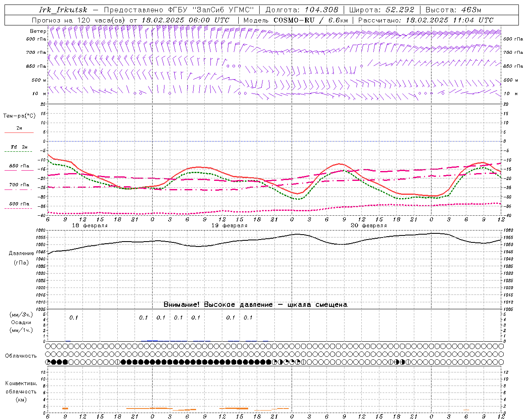Click the elevation value "Высота: 463м"
The height and width of the screenshot is (420, 525).
click(453, 10)
